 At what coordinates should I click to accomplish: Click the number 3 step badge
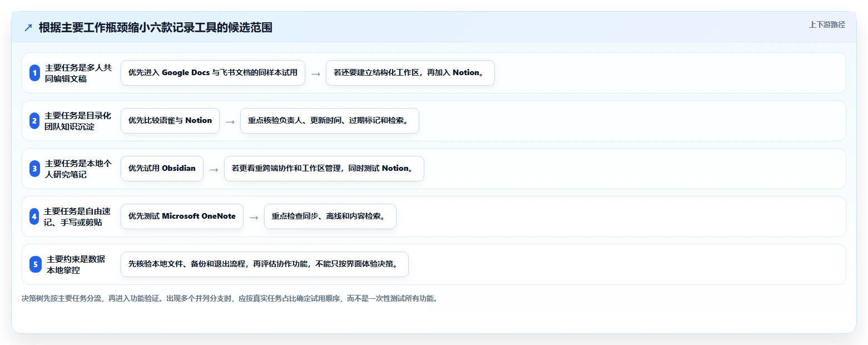coord(34,169)
